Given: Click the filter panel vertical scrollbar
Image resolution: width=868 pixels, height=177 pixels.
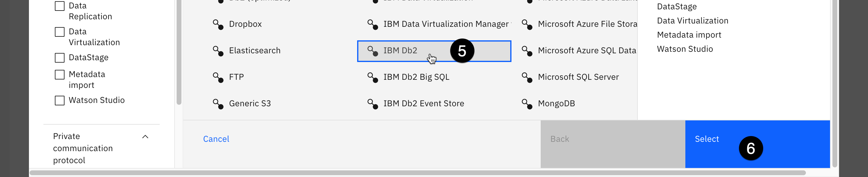Looking at the screenshot, I should [x=179, y=52].
